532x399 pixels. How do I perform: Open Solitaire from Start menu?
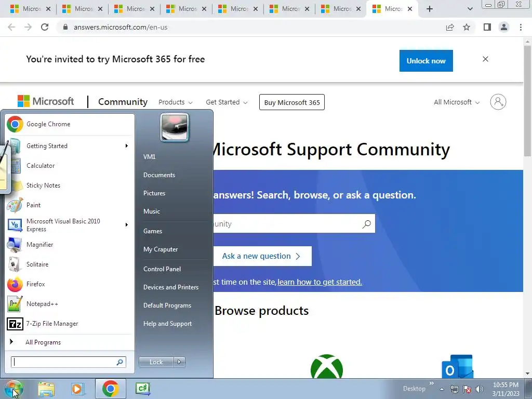click(x=70, y=264)
